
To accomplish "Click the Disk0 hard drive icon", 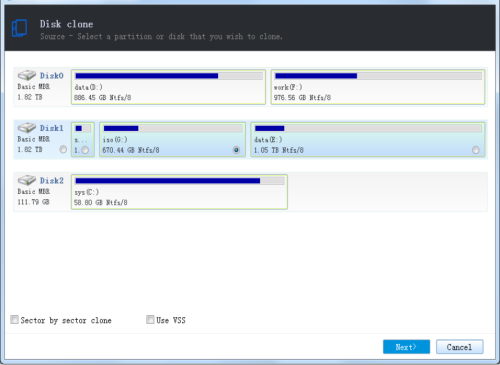I will point(27,75).
